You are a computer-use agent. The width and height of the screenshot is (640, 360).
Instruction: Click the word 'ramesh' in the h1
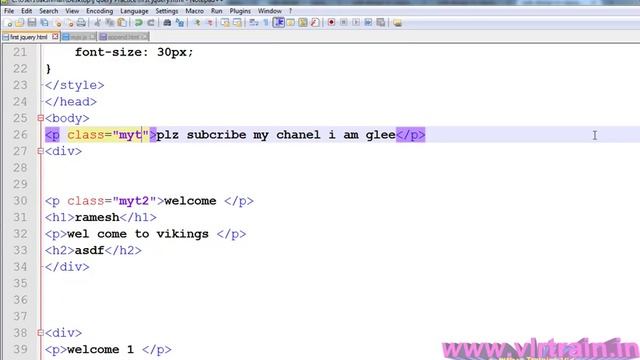click(x=97, y=217)
